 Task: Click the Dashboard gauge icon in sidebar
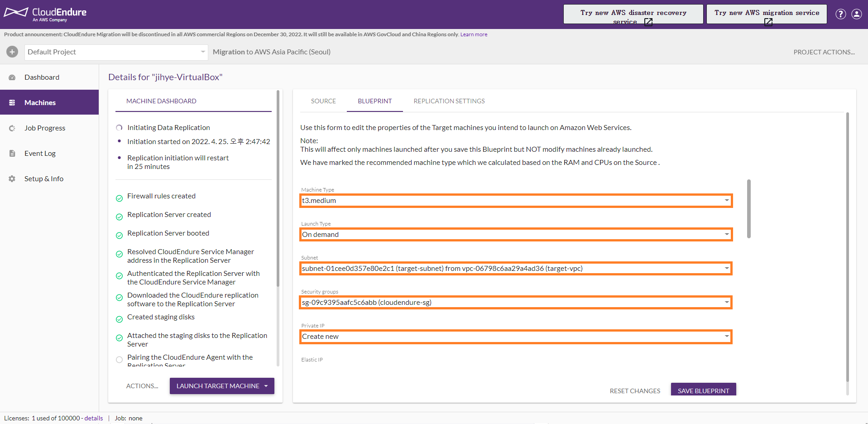pos(12,77)
